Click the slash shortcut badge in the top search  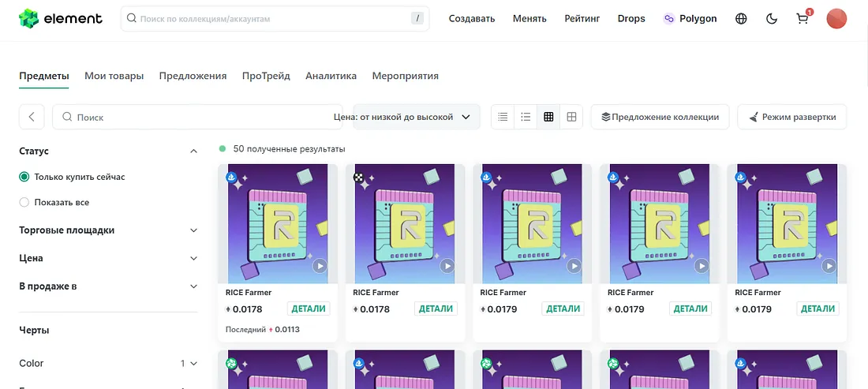(x=417, y=18)
